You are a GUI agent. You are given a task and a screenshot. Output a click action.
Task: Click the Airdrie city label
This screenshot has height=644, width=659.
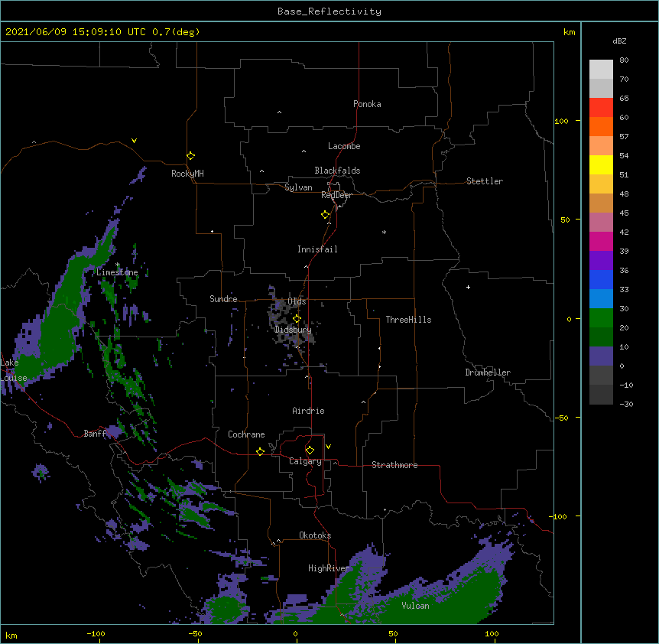[309, 411]
